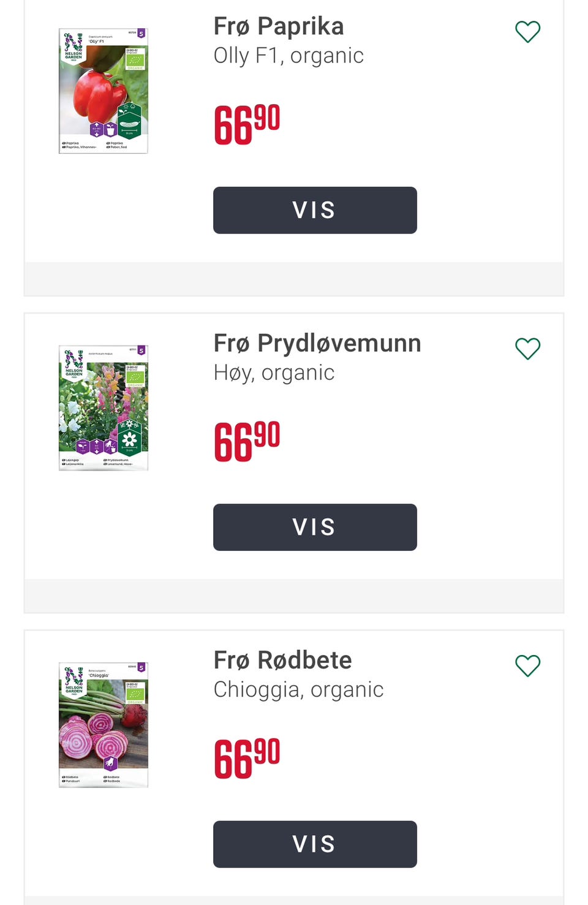Open the Frø Rødbete product title
This screenshot has width=588, height=905.
(x=283, y=660)
